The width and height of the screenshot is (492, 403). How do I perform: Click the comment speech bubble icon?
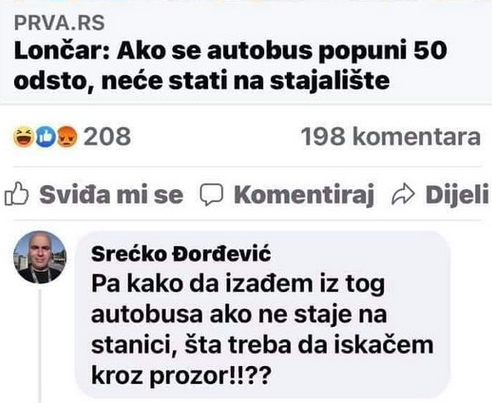(211, 195)
